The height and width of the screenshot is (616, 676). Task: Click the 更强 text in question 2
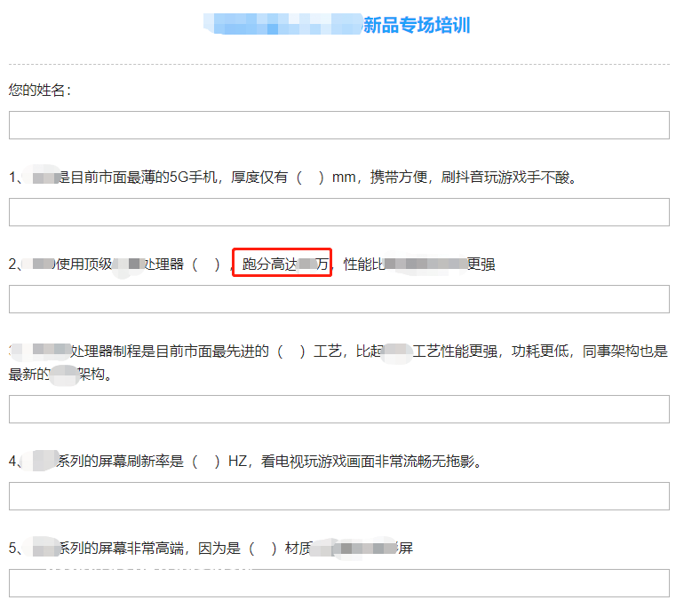click(481, 265)
